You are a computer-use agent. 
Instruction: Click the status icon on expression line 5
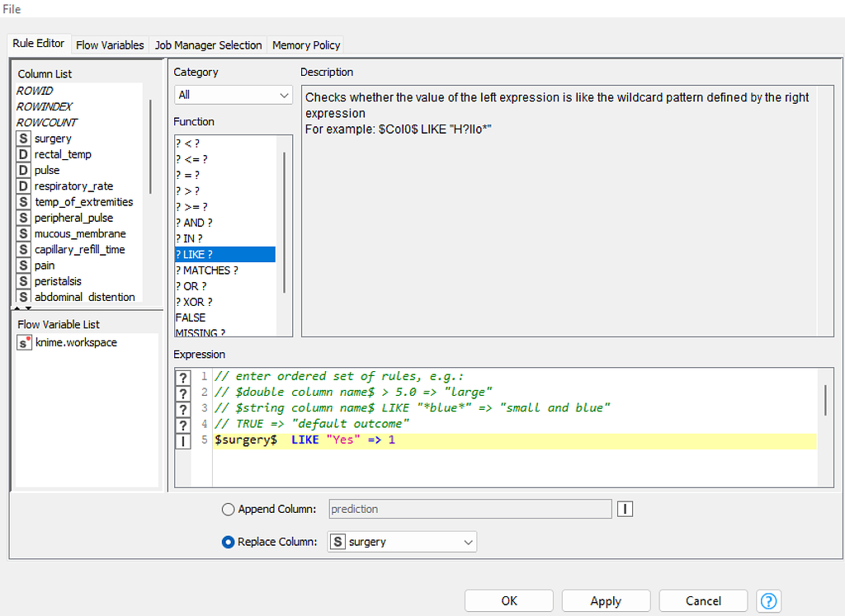coord(182,440)
